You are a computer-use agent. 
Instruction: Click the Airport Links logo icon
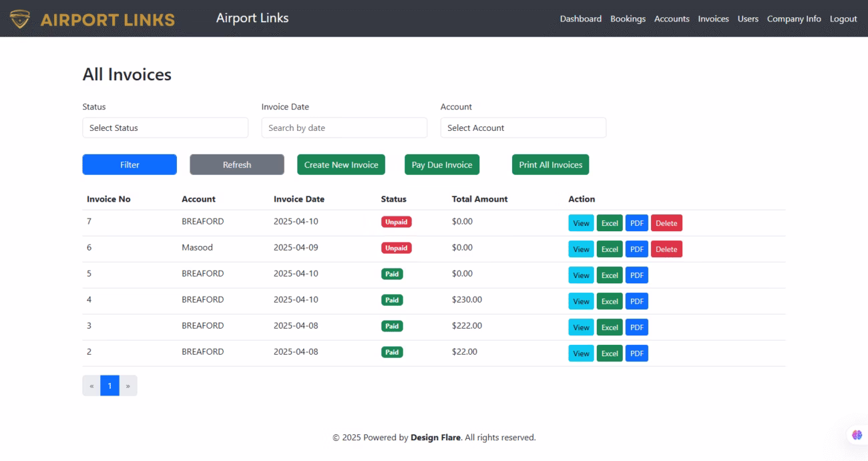pos(20,19)
